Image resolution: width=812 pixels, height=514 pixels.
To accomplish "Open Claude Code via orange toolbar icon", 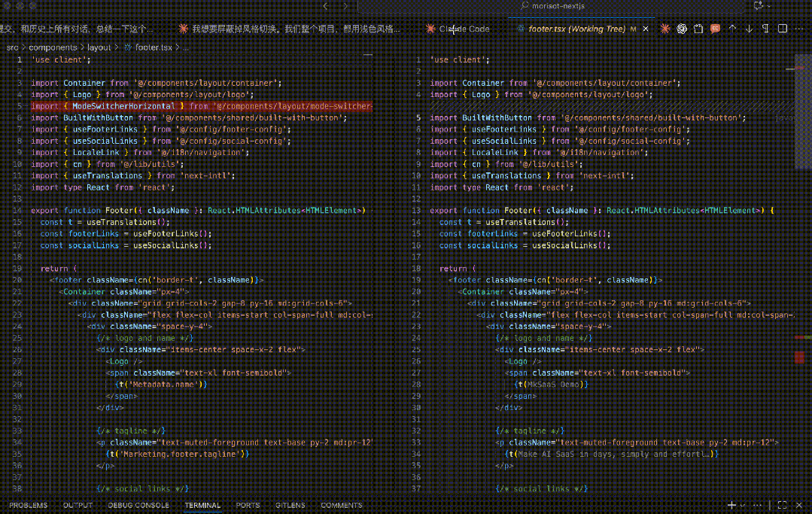I will click(x=665, y=29).
